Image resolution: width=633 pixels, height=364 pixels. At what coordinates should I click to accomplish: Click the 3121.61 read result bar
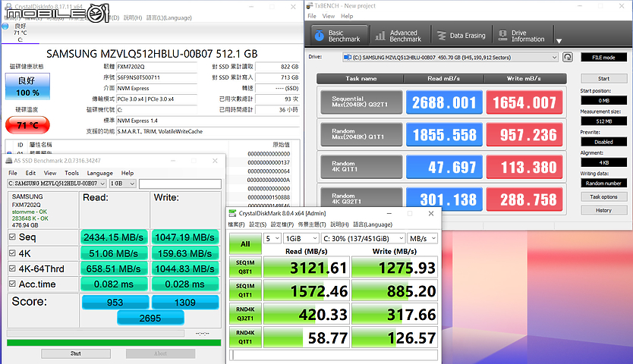[x=307, y=268]
